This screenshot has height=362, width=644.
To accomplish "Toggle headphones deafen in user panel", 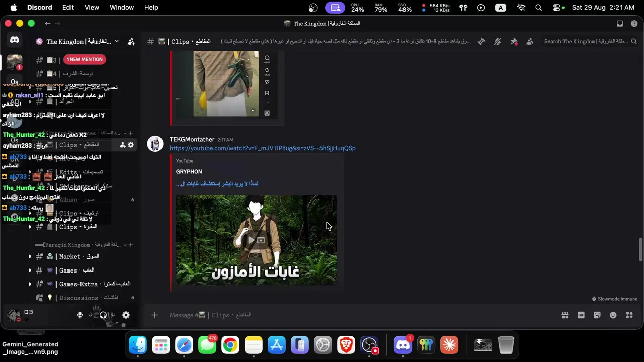I will 103,315.
